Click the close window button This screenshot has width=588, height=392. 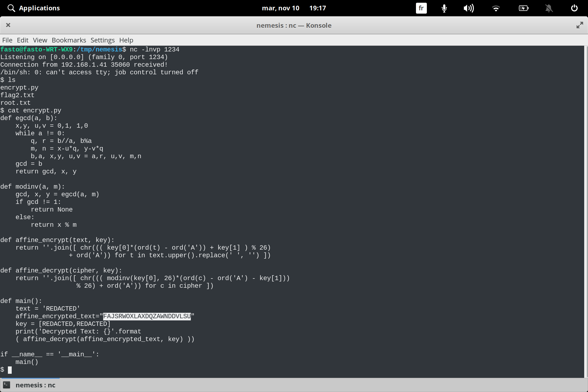click(8, 25)
